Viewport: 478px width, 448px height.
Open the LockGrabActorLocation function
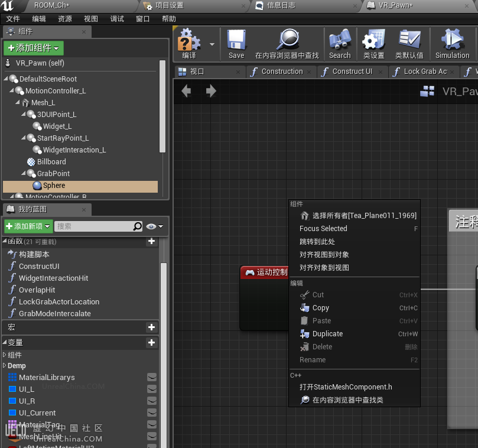[x=59, y=301]
